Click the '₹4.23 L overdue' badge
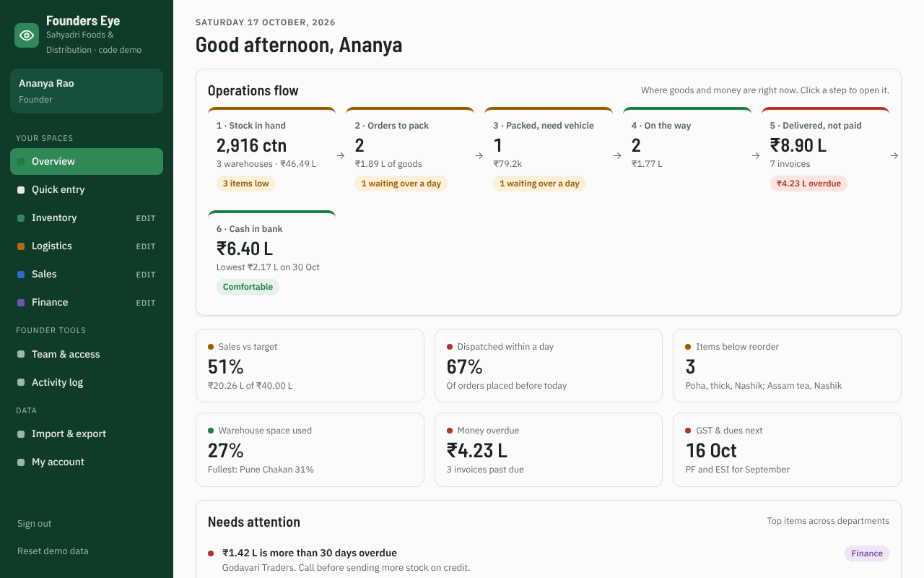 [x=808, y=184]
